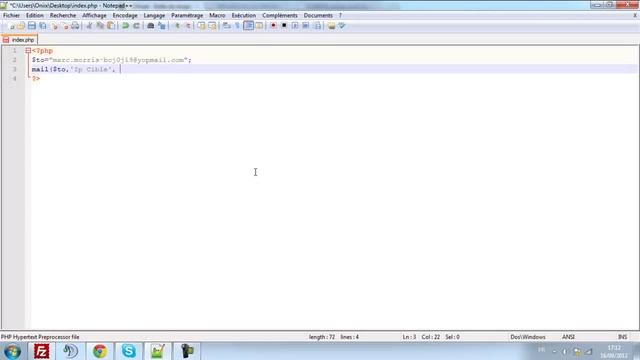This screenshot has height=360, width=640.
Task: Toggle synchronized horizontal scrolling icon
Action: [x=212, y=26]
